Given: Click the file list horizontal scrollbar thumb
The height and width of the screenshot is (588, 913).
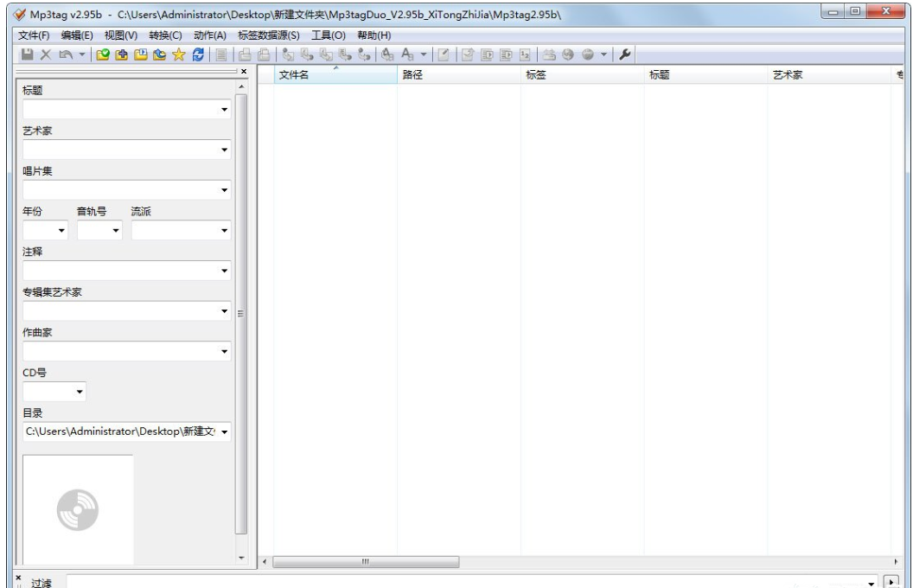Looking at the screenshot, I should click(x=366, y=562).
